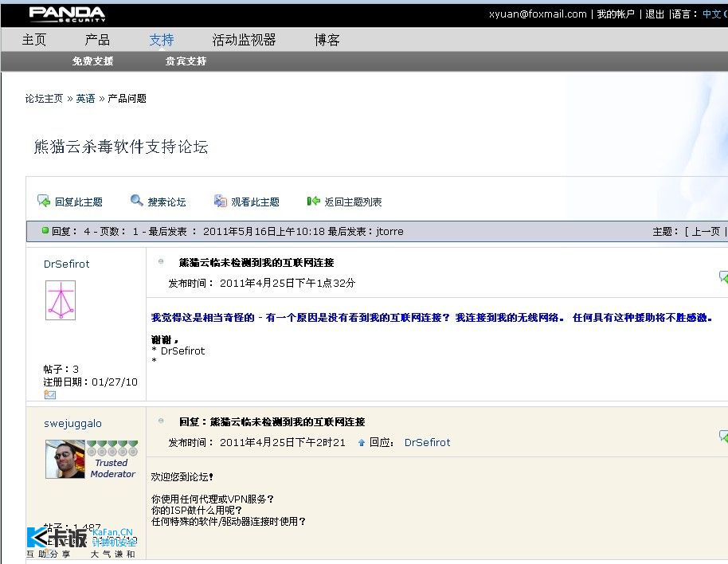Open the 我的帐户 link
The height and width of the screenshot is (564, 728).
click(616, 14)
